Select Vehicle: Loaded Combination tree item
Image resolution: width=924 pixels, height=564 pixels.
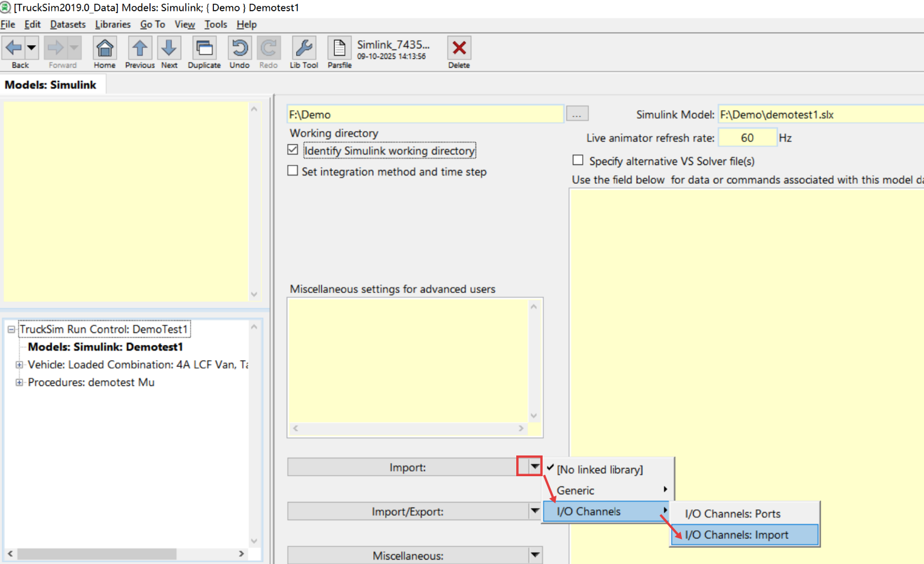coord(138,364)
